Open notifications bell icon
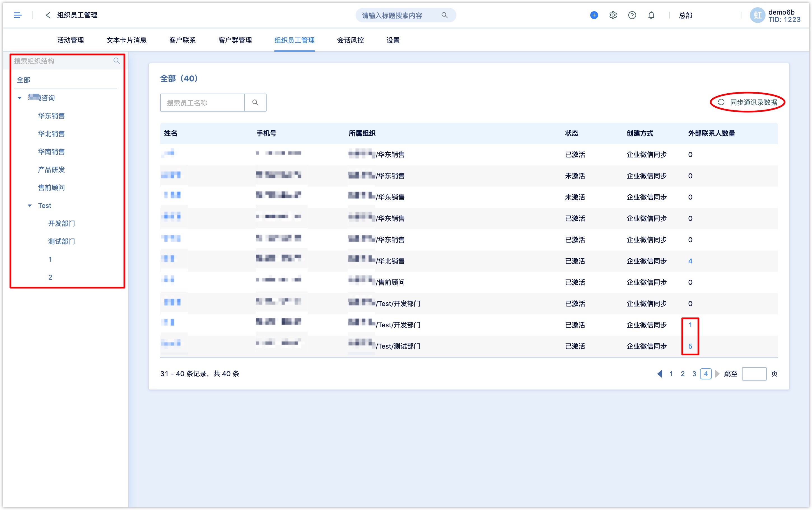Screen dimensions: 812x510 651,15
